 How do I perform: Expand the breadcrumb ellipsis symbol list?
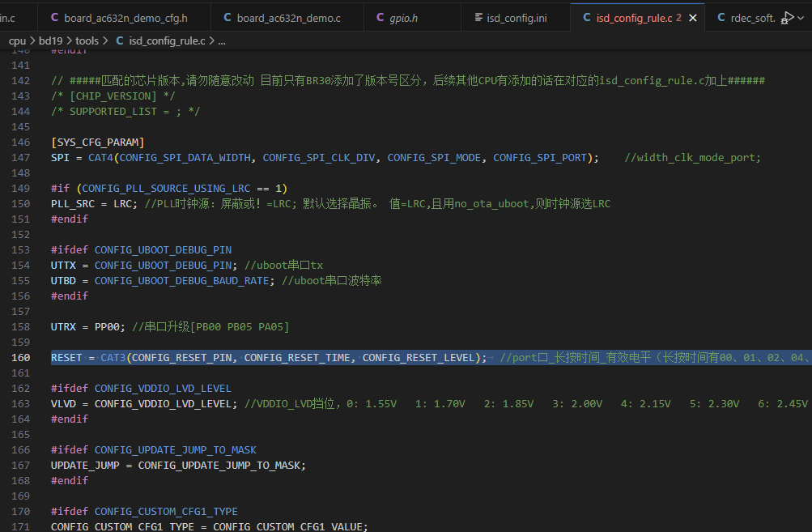coord(222,41)
